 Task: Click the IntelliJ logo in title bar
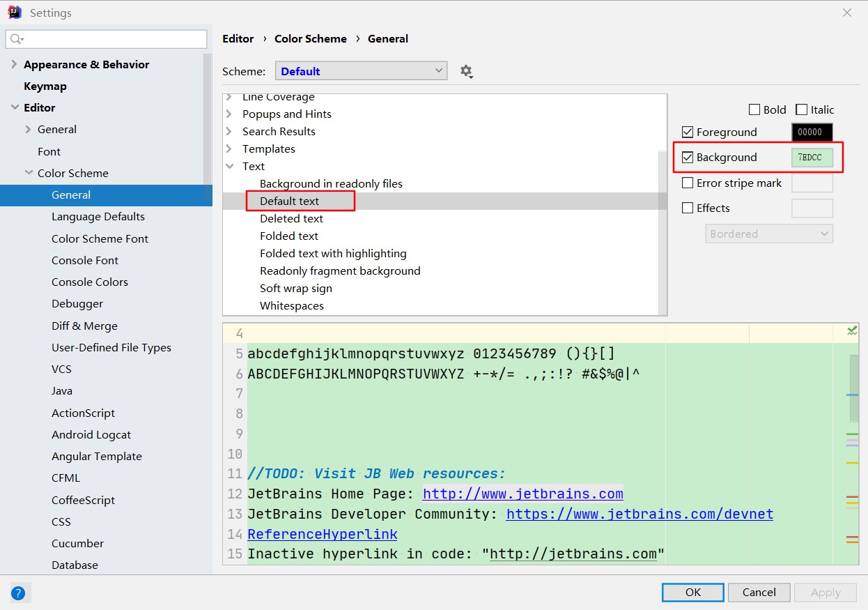pyautogui.click(x=14, y=13)
